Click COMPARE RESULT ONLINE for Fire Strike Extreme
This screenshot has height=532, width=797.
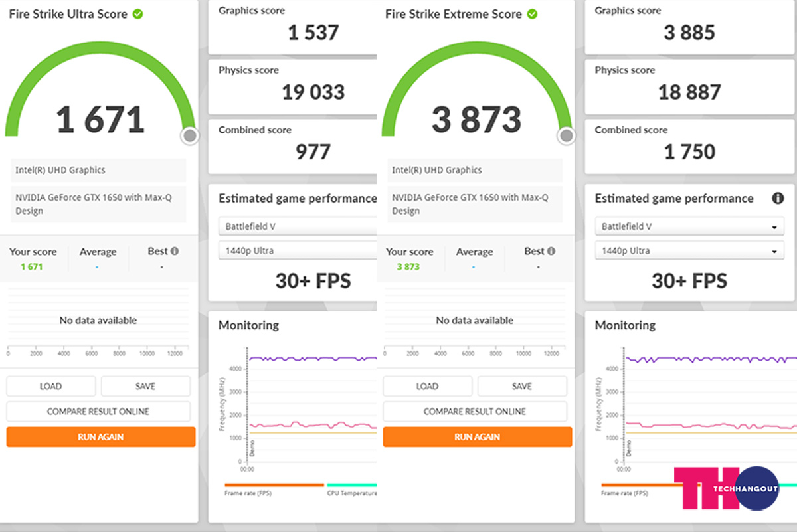475,411
